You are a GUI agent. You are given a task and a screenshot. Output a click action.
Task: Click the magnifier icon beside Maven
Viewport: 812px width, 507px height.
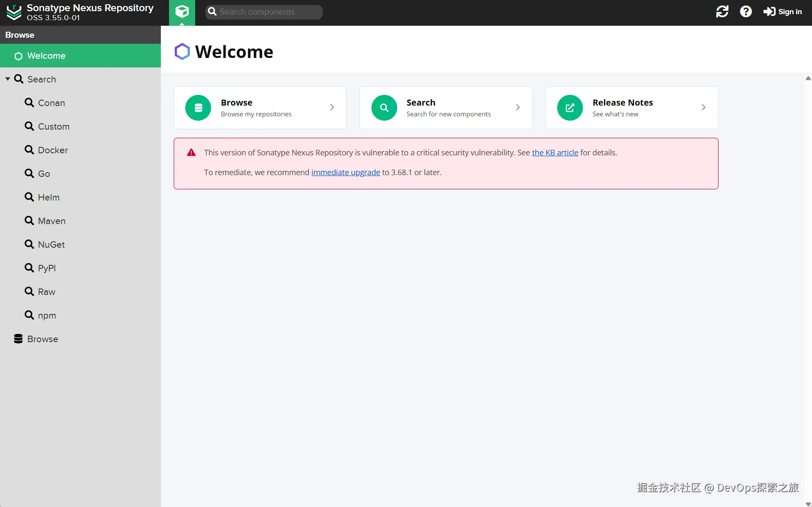tap(29, 220)
